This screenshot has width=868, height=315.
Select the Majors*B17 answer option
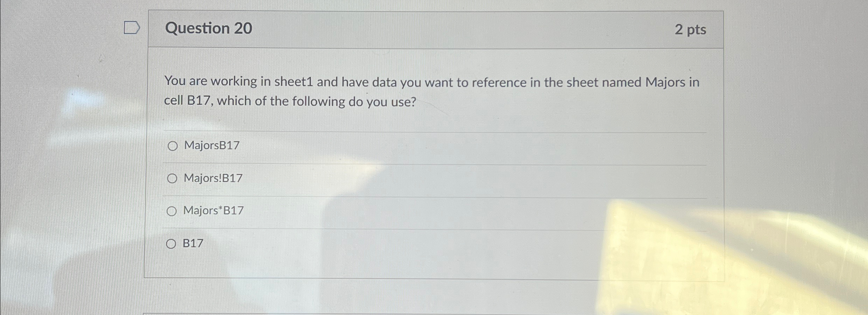click(173, 211)
